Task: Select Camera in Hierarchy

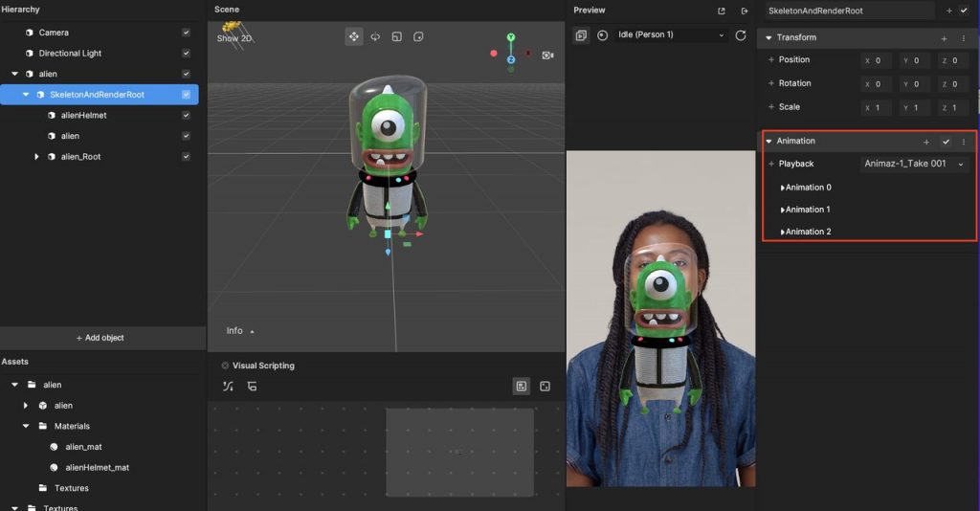Action: (54, 33)
